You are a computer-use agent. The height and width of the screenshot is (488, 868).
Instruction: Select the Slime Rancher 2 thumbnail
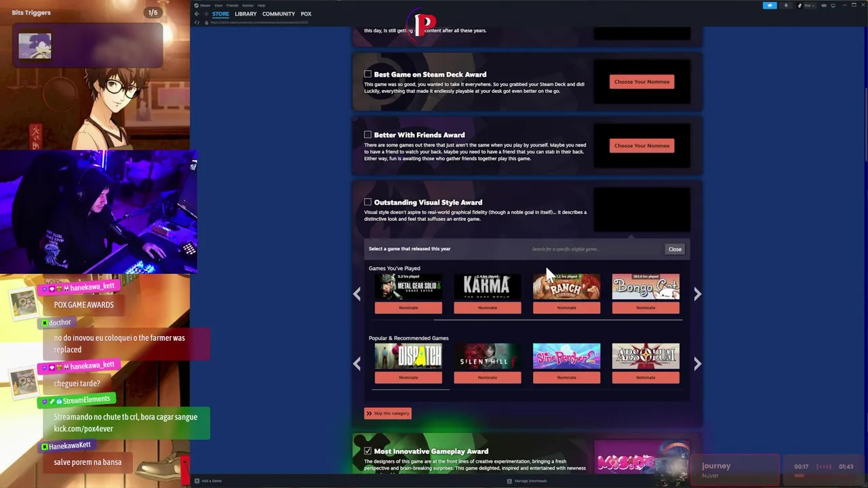566,357
